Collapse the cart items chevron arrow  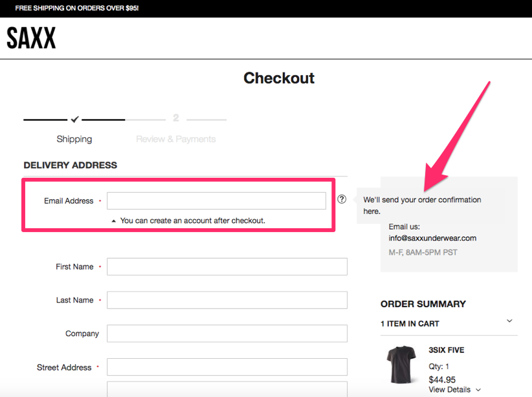pyautogui.click(x=509, y=321)
